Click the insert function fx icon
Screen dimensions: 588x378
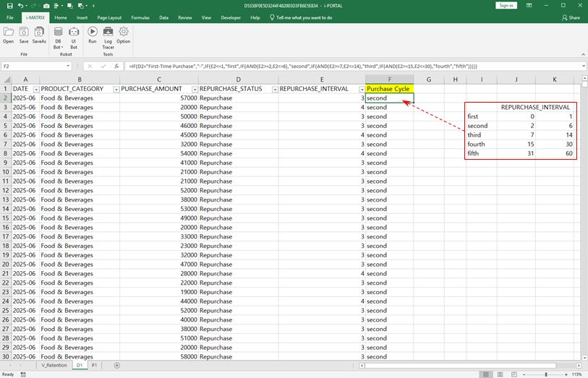pyautogui.click(x=116, y=66)
